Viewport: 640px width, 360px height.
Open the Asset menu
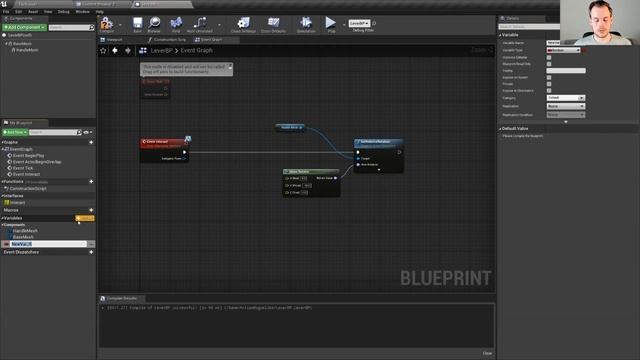33,12
